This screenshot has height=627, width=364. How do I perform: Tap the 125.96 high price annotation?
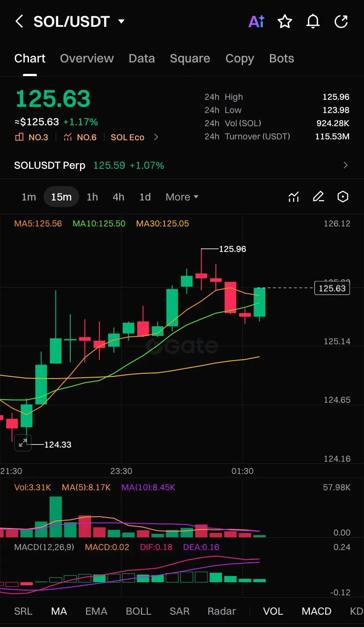tap(233, 249)
